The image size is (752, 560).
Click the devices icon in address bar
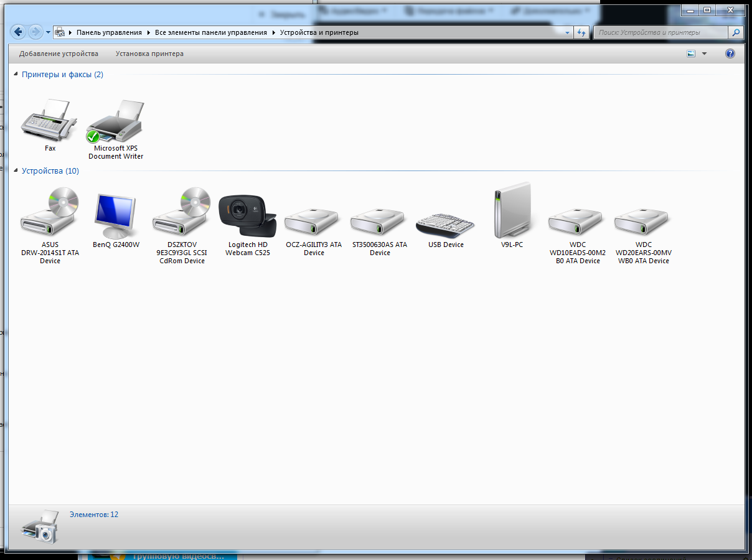click(x=60, y=32)
